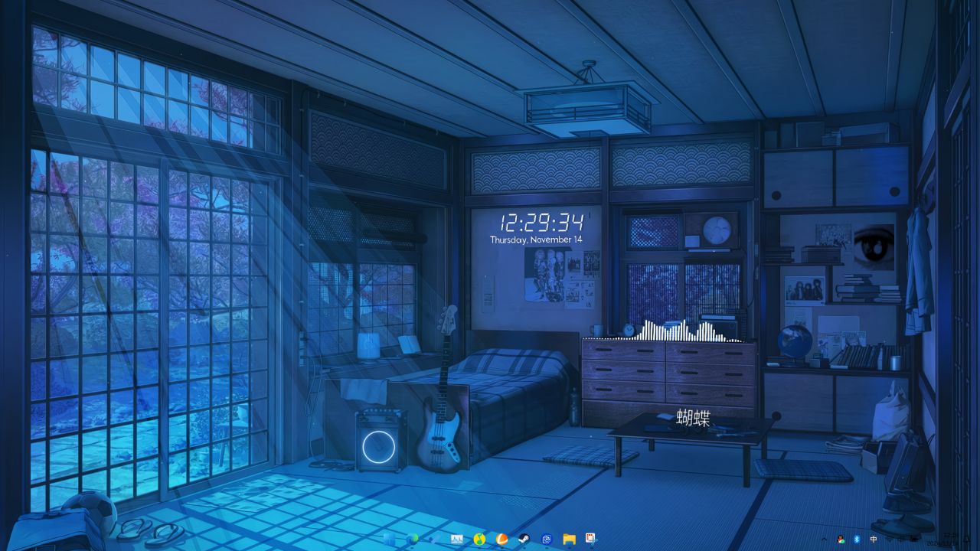This screenshot has width=980, height=551.
Task: Open the orange swirl app on taskbar
Action: point(502,540)
